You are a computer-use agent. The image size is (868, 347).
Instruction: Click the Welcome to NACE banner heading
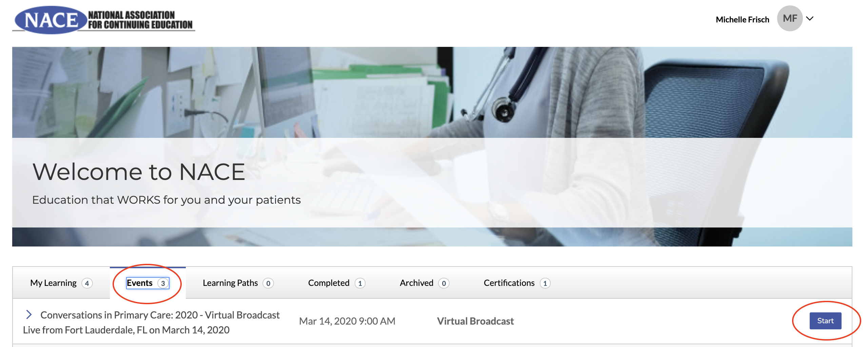[139, 172]
